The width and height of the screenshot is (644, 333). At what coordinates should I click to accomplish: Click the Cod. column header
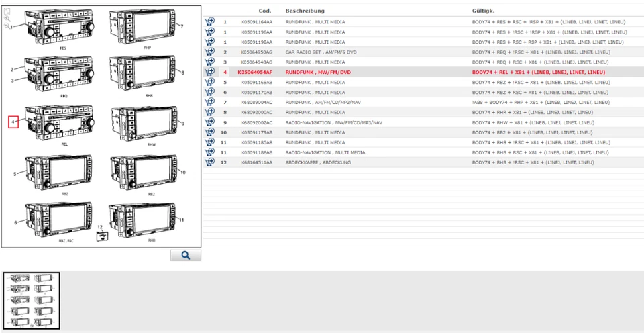[264, 11]
